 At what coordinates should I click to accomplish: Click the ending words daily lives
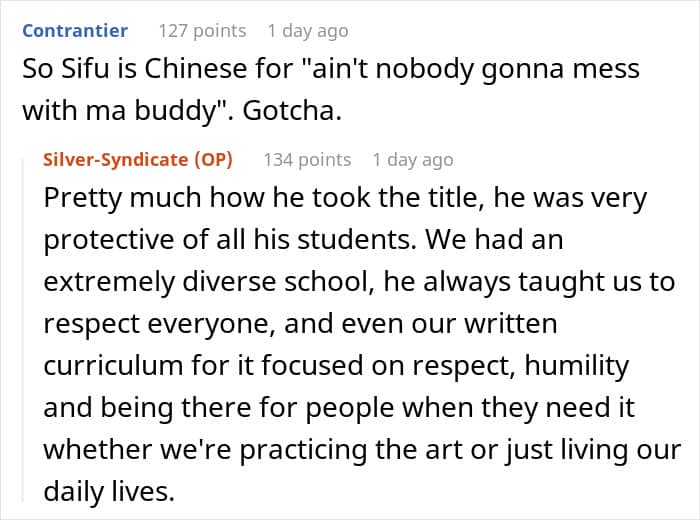point(107,491)
